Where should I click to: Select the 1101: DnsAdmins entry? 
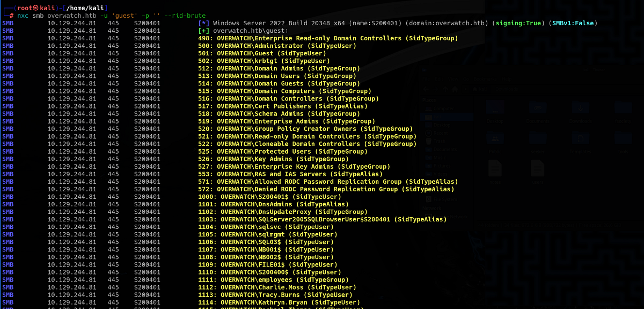(x=273, y=204)
